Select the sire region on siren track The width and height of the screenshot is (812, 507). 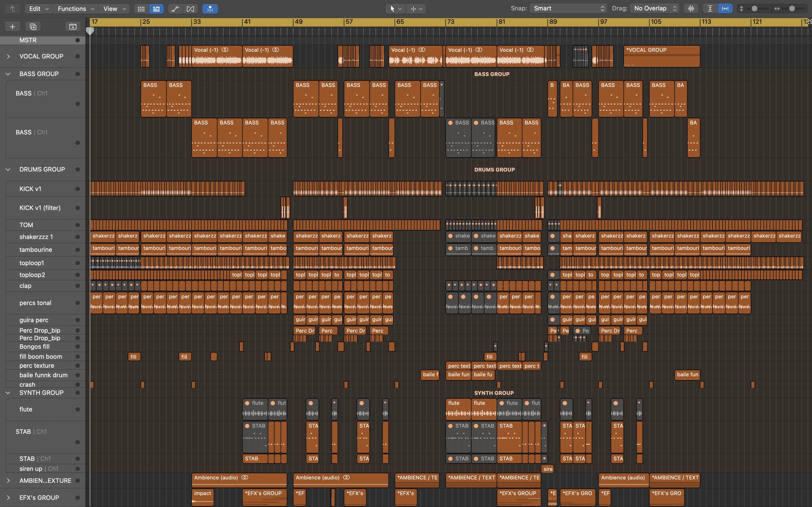point(548,469)
